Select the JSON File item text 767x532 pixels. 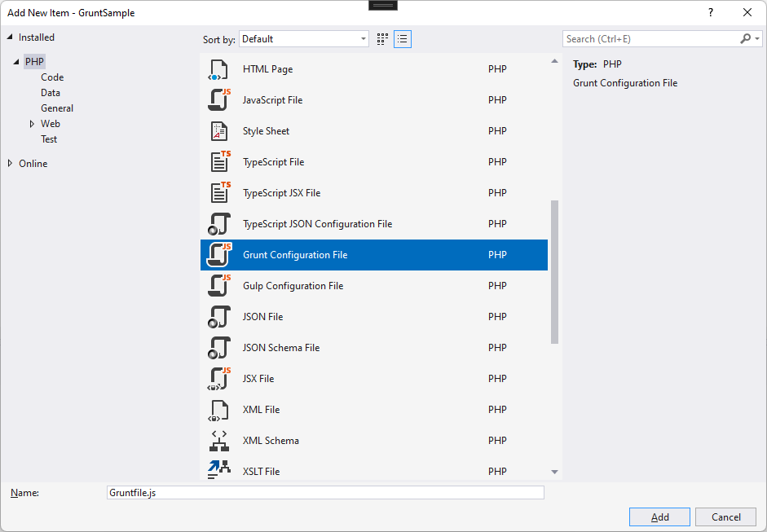(x=262, y=317)
